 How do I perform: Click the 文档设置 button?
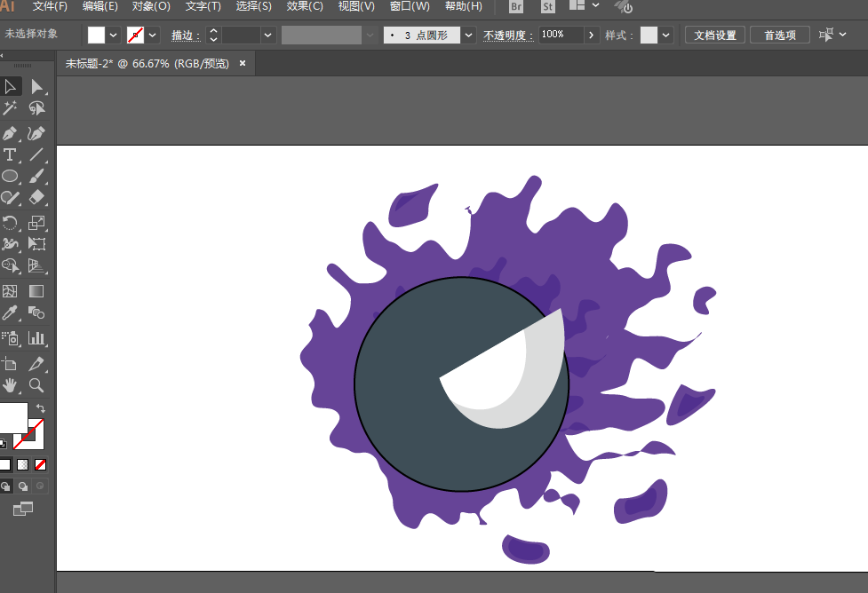[x=714, y=35]
